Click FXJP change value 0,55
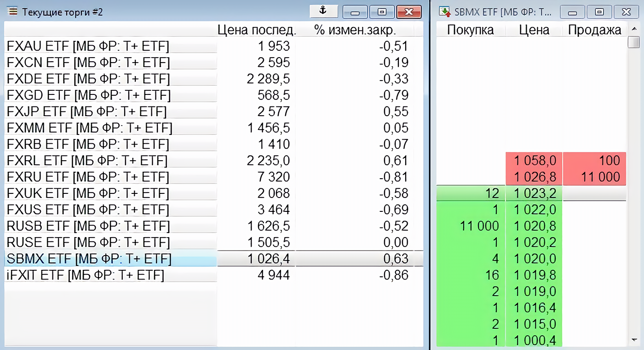644x350 pixels. click(396, 111)
